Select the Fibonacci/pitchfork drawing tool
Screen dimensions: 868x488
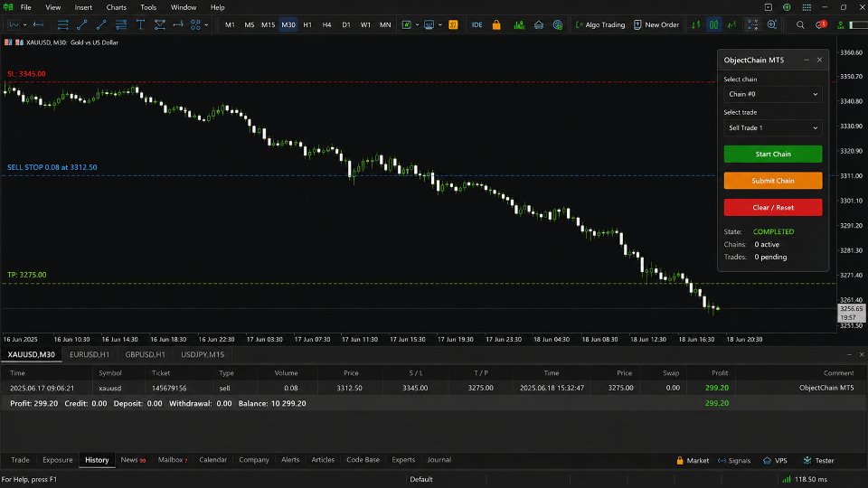(159, 24)
